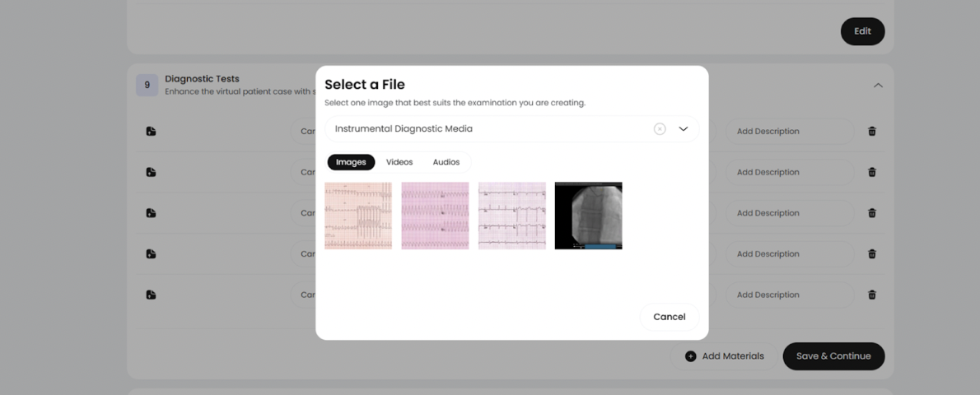Click the second row Add Description field
The image size is (980, 395).
click(x=788, y=173)
